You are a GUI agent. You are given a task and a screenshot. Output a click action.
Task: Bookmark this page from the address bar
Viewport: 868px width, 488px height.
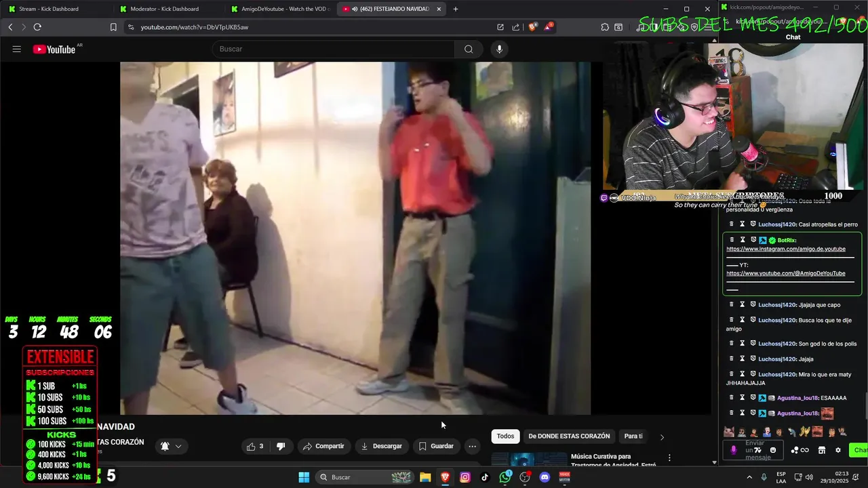(113, 27)
